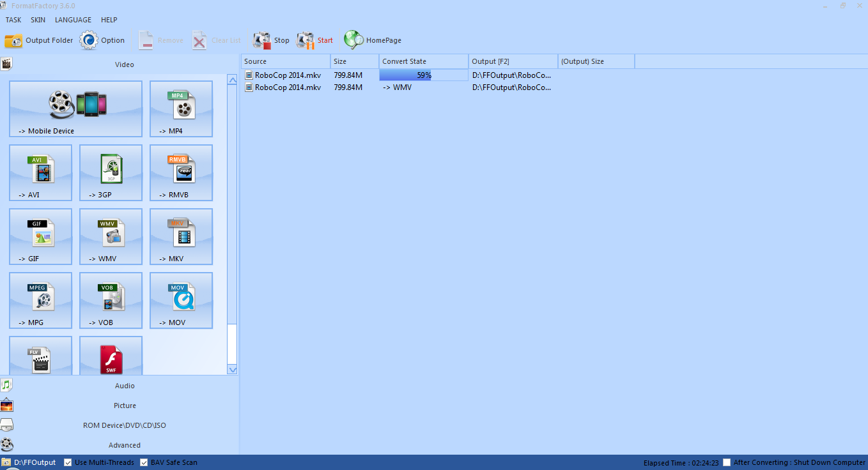Choose the WMV conversion tile

click(111, 236)
